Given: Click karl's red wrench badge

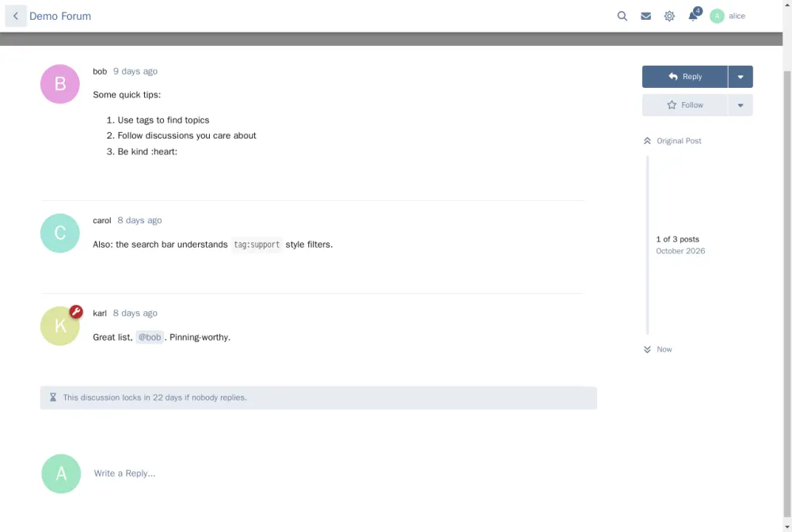Looking at the screenshot, I should point(76,311).
